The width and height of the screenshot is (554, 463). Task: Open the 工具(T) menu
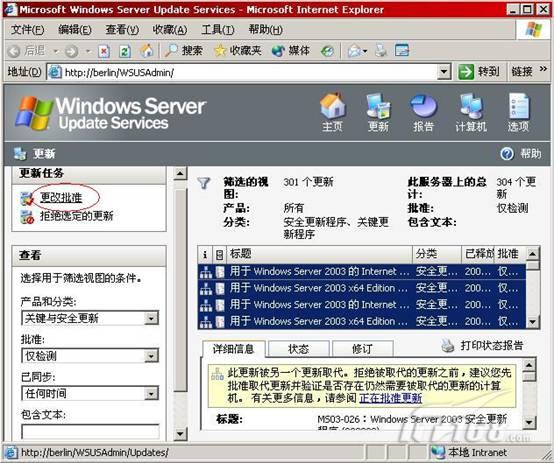pyautogui.click(x=218, y=30)
